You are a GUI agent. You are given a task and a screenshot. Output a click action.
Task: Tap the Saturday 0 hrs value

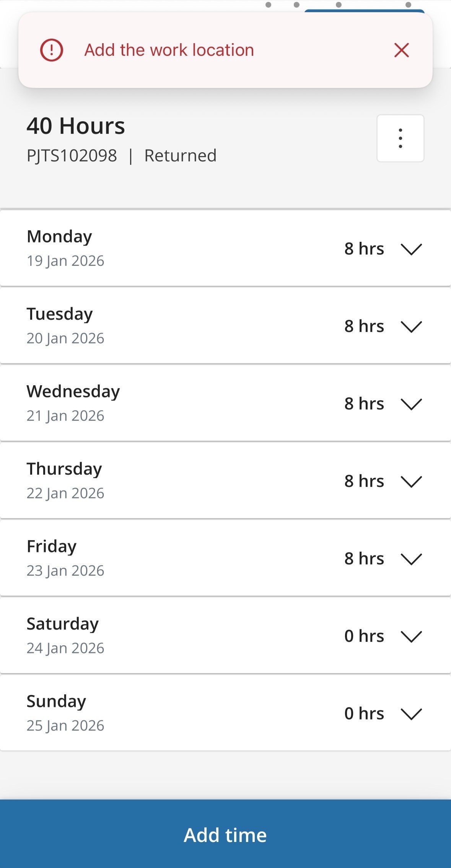point(364,636)
